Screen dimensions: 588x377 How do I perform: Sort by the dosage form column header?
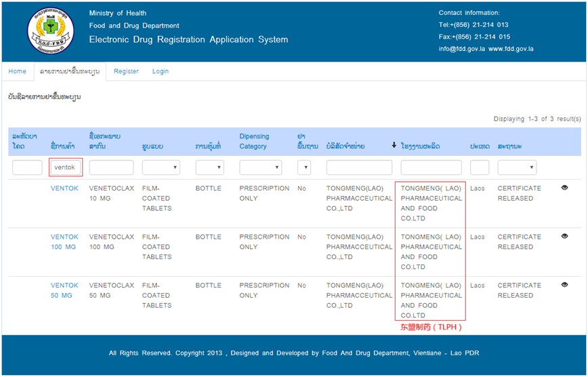152,146
